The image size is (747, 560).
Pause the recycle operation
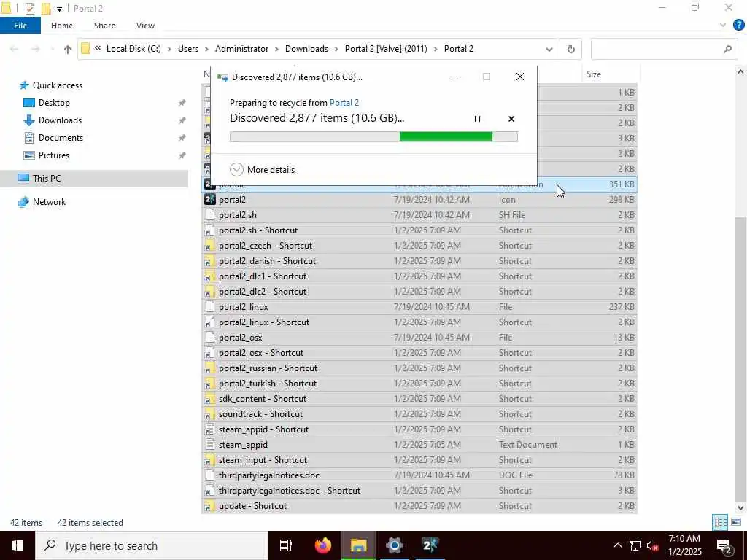pyautogui.click(x=477, y=119)
